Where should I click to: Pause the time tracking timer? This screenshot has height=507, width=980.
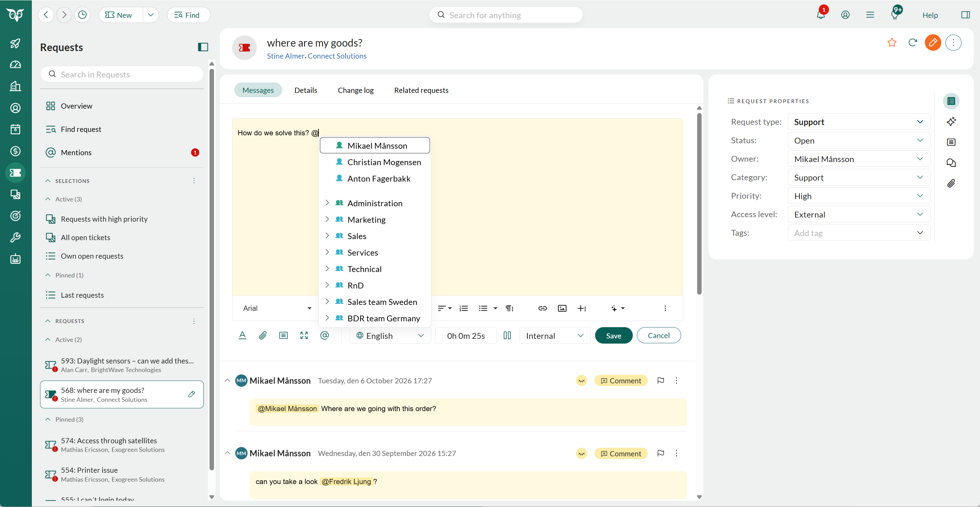coord(507,335)
